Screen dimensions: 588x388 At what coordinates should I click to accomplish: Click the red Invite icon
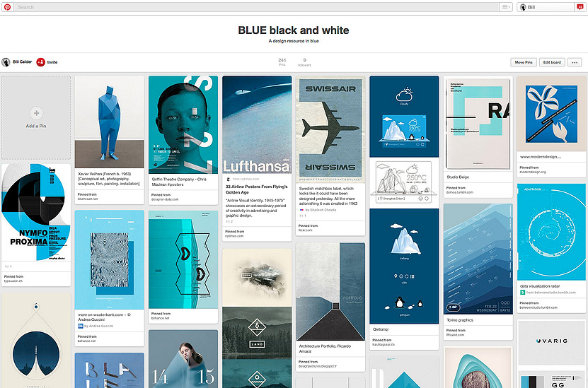coord(40,62)
